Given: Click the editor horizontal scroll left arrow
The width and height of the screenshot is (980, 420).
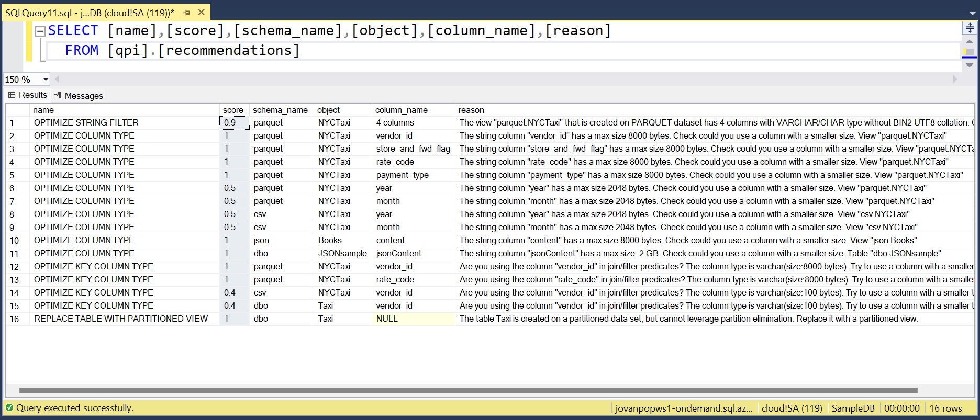Looking at the screenshot, I should (x=57, y=79).
